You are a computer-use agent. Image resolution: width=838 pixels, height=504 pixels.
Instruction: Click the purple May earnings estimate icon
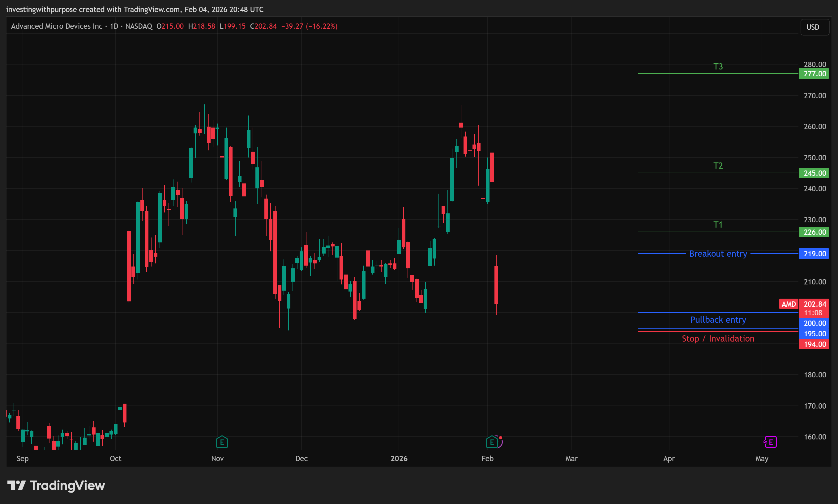[x=770, y=442]
